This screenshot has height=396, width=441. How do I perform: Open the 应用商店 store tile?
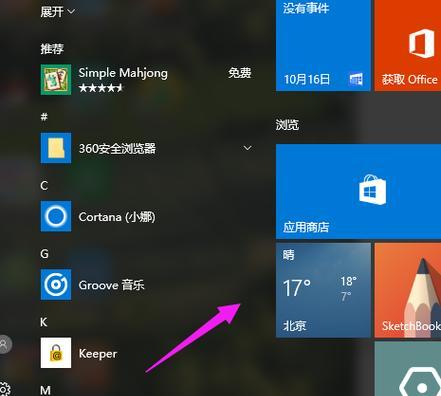358,192
